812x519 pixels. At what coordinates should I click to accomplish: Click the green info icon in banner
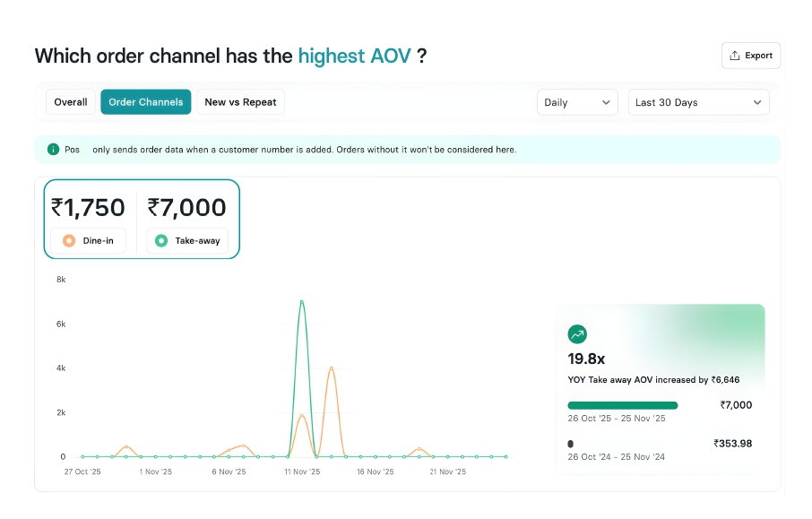(53, 149)
